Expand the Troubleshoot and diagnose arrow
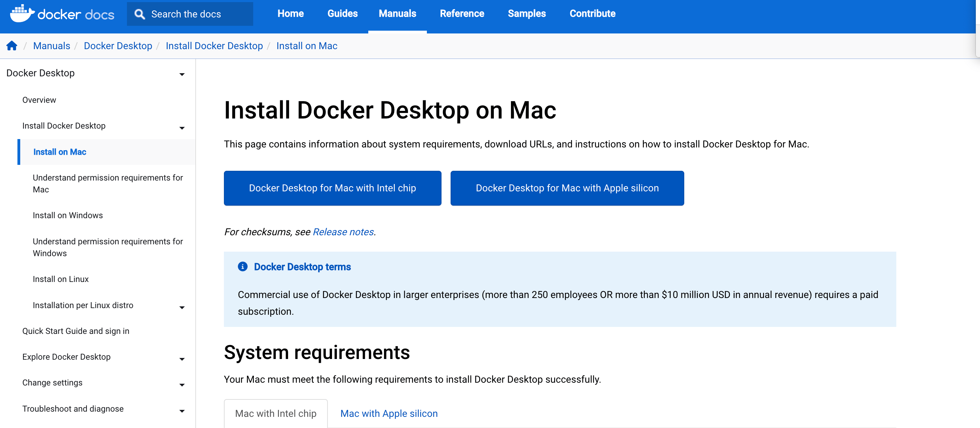The height and width of the screenshot is (428, 980). tap(182, 411)
